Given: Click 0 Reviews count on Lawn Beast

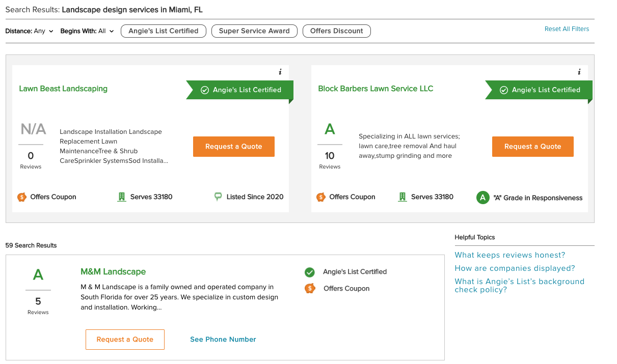Looking at the screenshot, I should pos(31,160).
